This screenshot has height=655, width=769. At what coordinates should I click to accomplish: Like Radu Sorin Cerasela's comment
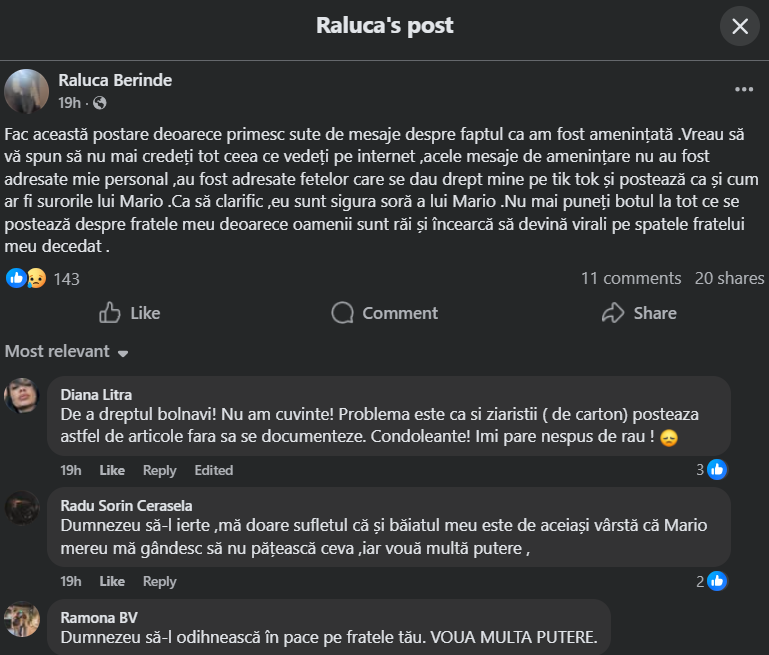(112, 581)
